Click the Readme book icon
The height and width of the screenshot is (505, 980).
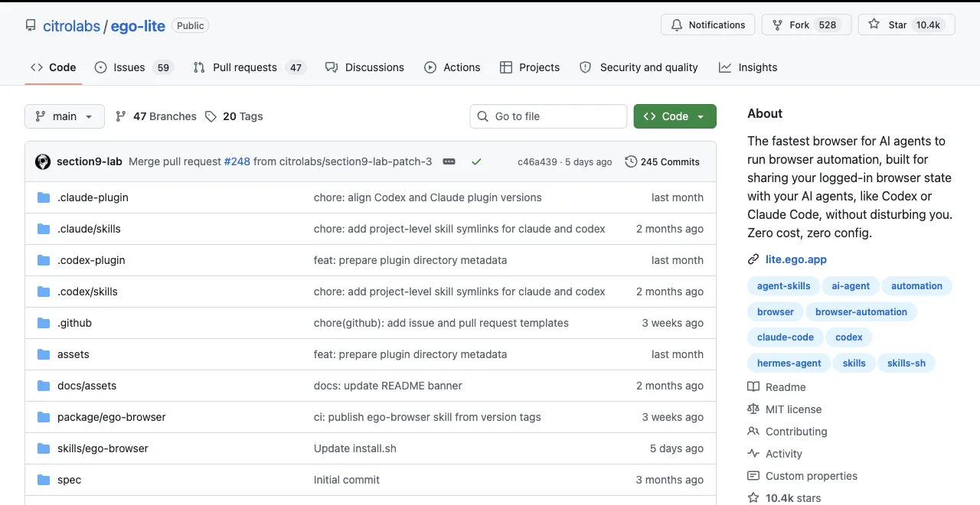coord(753,387)
